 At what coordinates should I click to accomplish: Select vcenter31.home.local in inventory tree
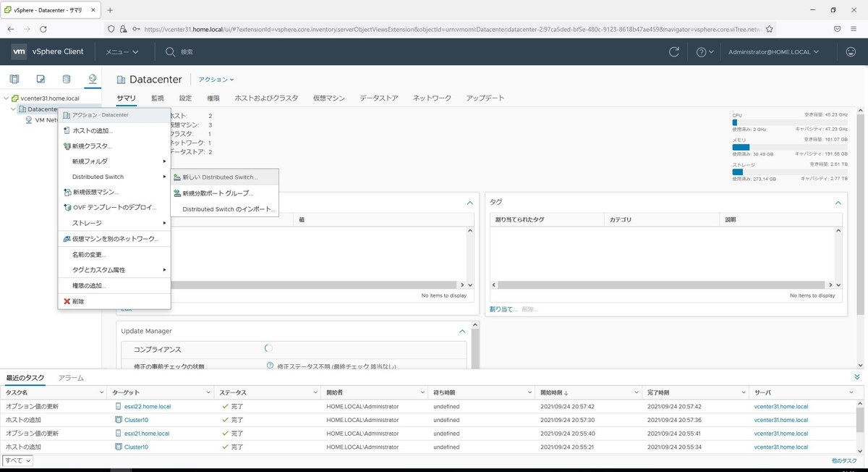click(50, 98)
